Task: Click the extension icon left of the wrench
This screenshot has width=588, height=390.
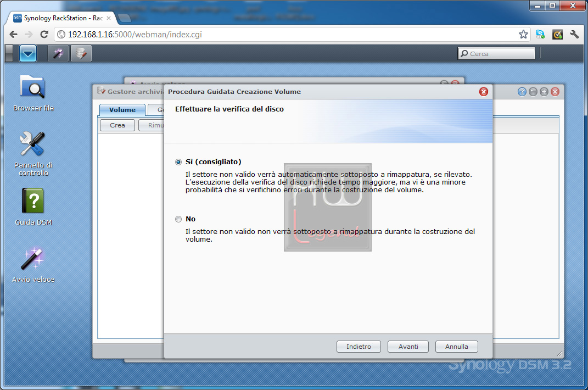Action: [x=557, y=35]
